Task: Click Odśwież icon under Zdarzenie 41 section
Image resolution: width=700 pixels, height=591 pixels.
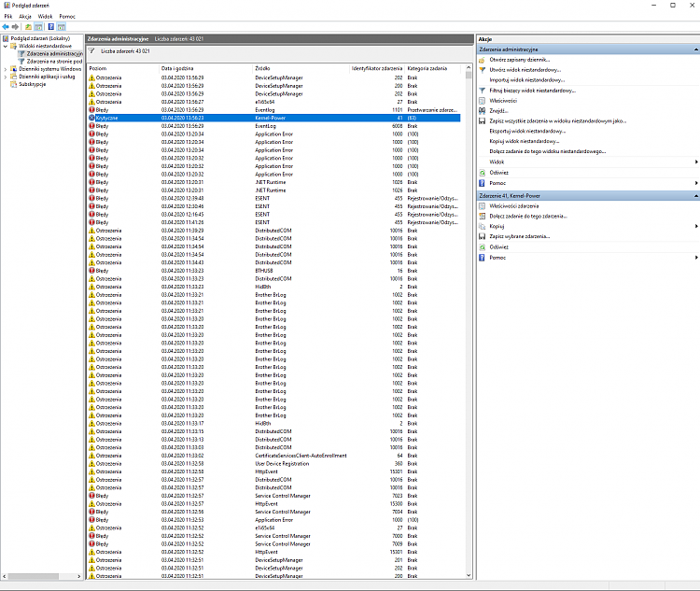Action: coord(483,247)
